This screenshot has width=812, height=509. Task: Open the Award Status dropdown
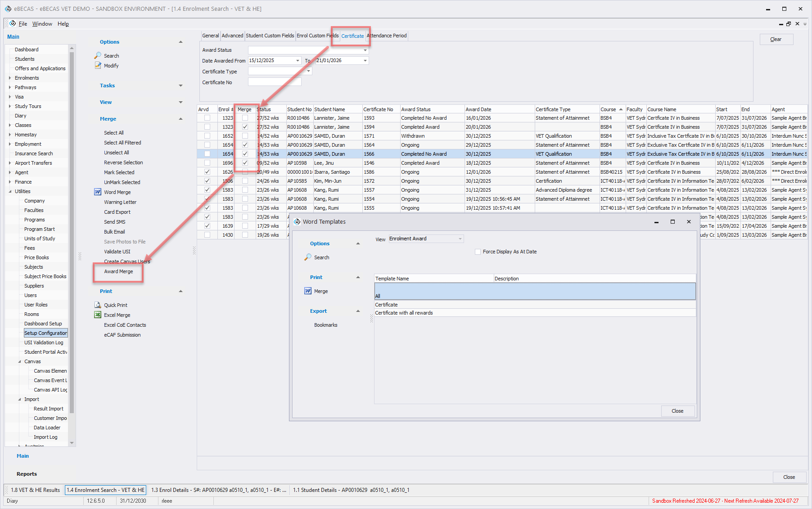click(365, 50)
